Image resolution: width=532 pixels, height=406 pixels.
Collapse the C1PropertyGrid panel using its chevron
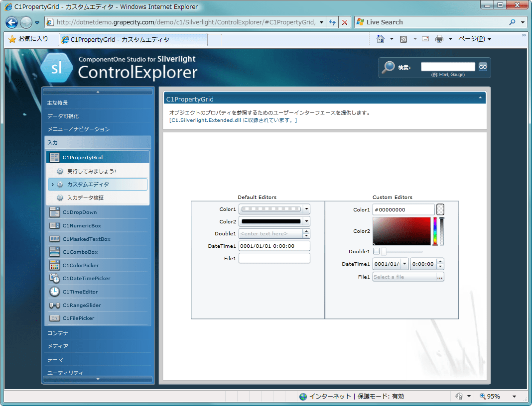click(479, 98)
